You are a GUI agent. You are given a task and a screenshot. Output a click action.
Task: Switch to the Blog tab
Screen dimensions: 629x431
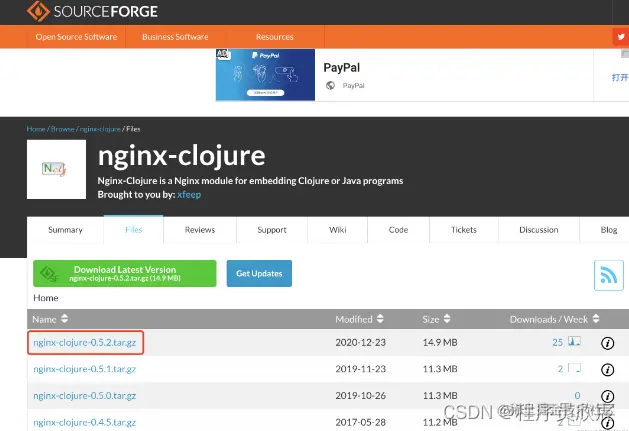pos(609,230)
